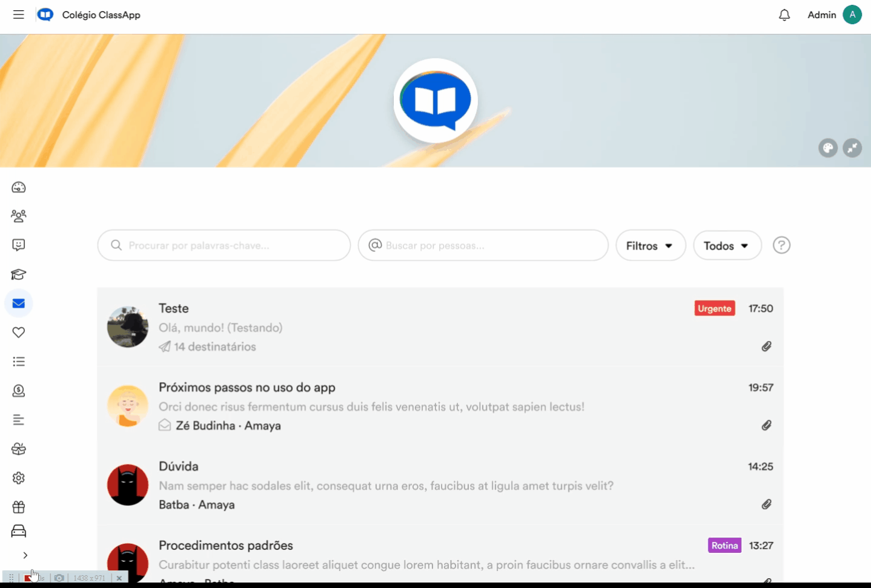The image size is (871, 588).
Task: Click the 13:27 timestamp
Action: [761, 545]
